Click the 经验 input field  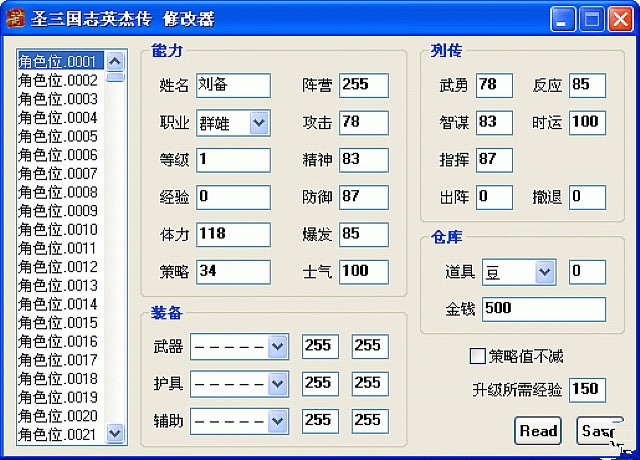(x=233, y=197)
